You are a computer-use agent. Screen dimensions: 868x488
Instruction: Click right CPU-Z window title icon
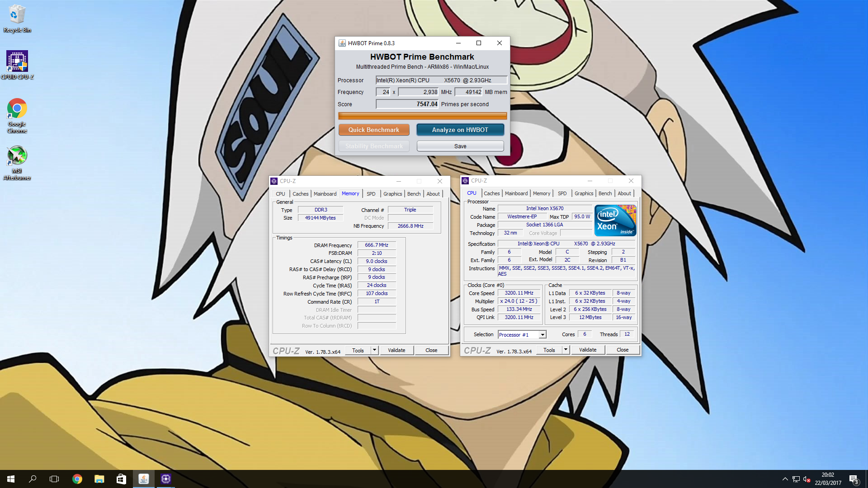pos(465,181)
